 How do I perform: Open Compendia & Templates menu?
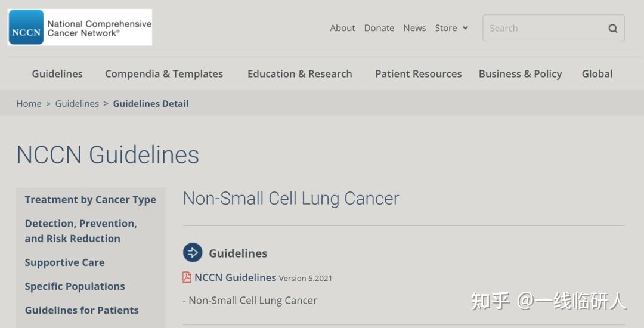pyautogui.click(x=164, y=74)
